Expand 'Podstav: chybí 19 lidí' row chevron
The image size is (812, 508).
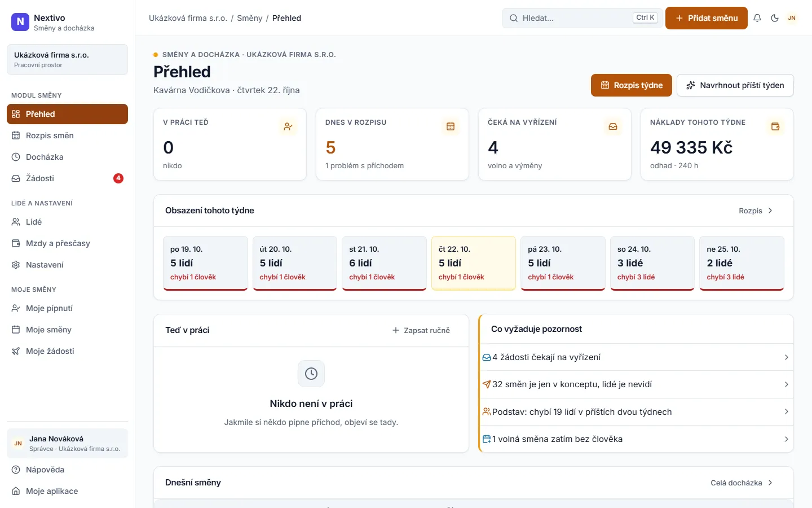point(786,411)
